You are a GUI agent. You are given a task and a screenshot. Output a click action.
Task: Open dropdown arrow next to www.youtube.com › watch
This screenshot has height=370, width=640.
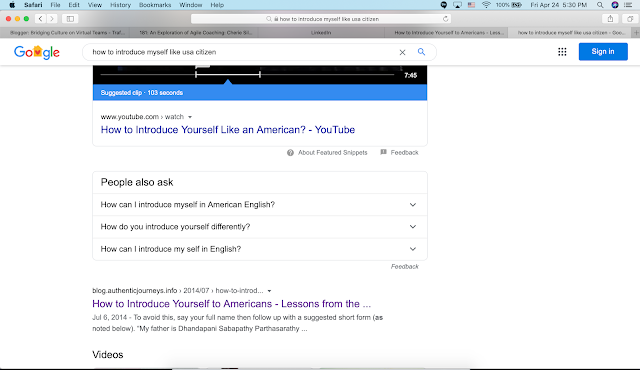tap(190, 117)
